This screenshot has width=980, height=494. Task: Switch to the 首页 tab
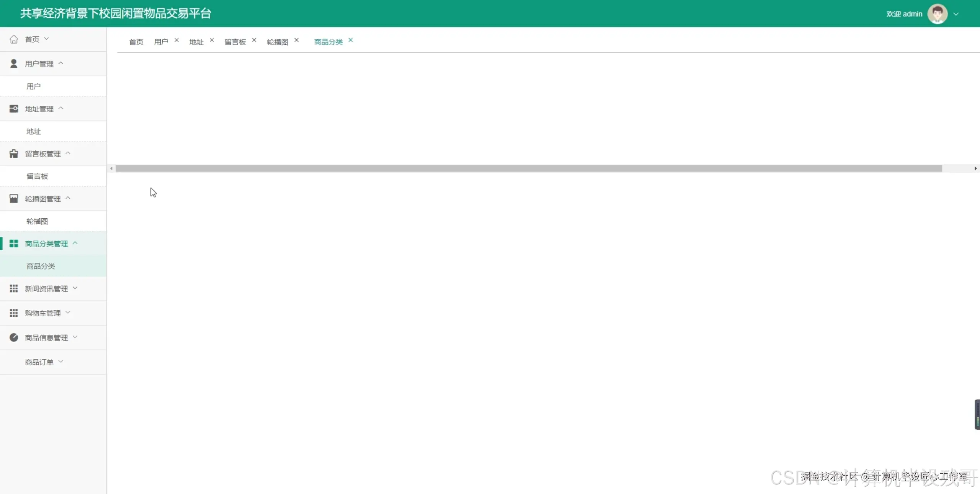[x=136, y=42]
